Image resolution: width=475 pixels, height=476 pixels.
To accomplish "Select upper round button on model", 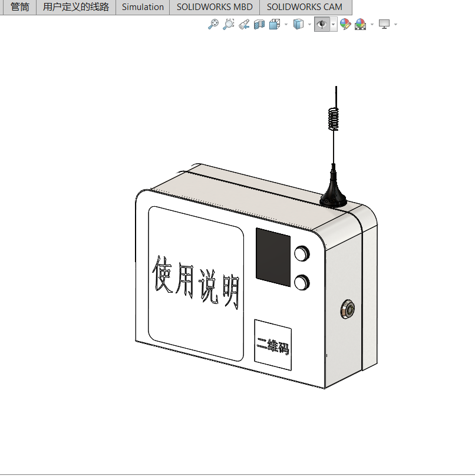I will point(302,253).
